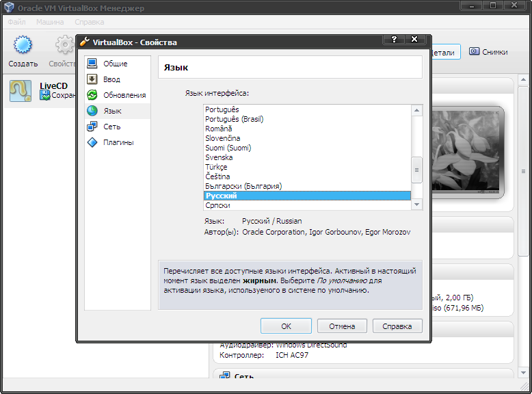Switch to the Детали tab
This screenshot has width=532, height=394.
[x=445, y=52]
